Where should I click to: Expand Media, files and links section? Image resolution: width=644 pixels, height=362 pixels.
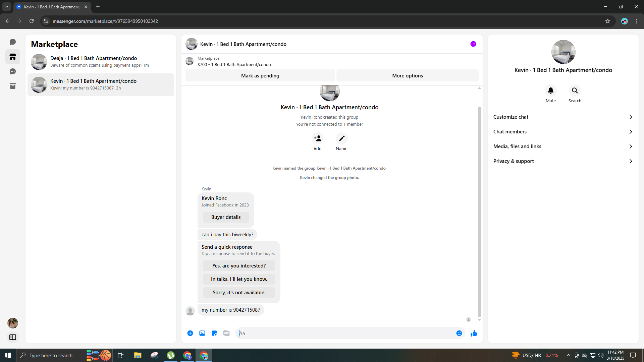coord(563,146)
